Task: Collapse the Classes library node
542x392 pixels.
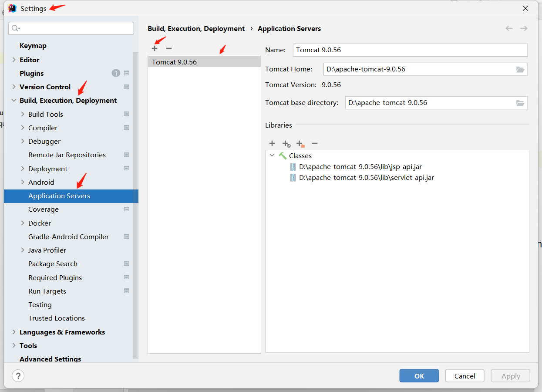Action: coord(272,155)
